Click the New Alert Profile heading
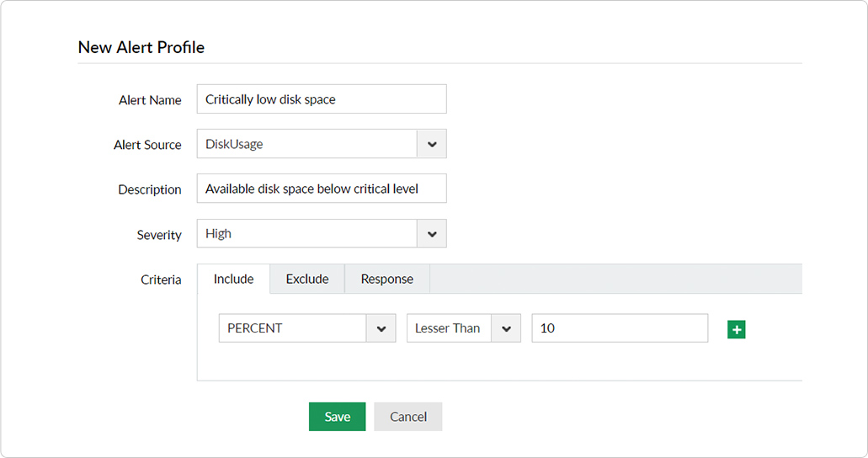868x458 pixels. click(141, 47)
